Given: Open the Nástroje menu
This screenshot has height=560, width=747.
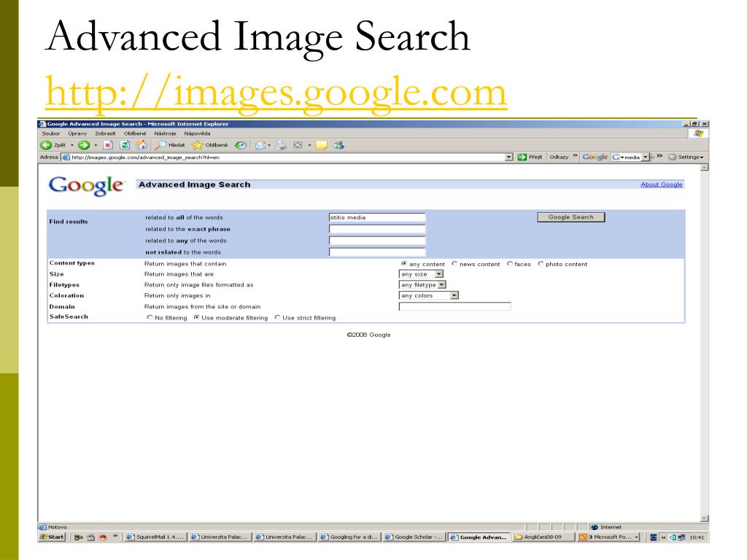Looking at the screenshot, I should 165,133.
